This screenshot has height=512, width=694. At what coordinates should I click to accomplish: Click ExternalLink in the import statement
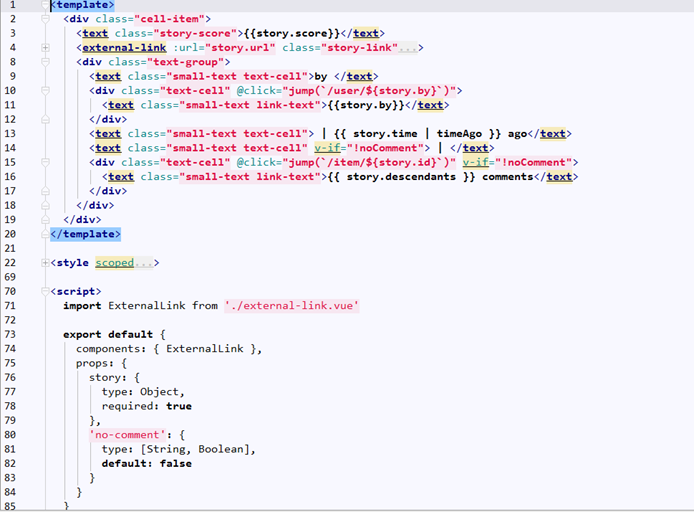point(147,306)
